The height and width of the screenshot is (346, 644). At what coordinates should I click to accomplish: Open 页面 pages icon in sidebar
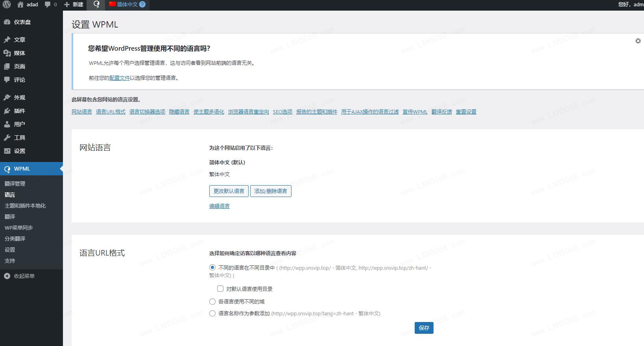(x=7, y=66)
